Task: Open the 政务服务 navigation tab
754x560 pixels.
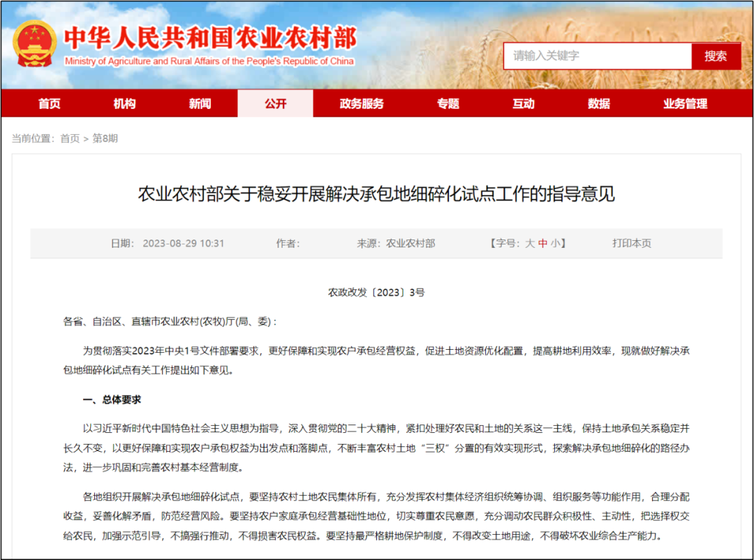Action: coord(362,103)
